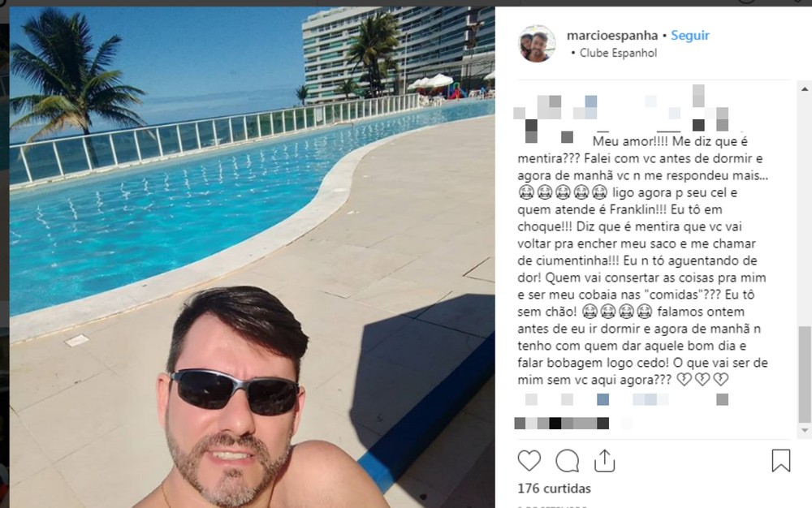Image resolution: width=812 pixels, height=508 pixels.
Task: Open comments via the speech bubble icon
Action: pos(567,460)
